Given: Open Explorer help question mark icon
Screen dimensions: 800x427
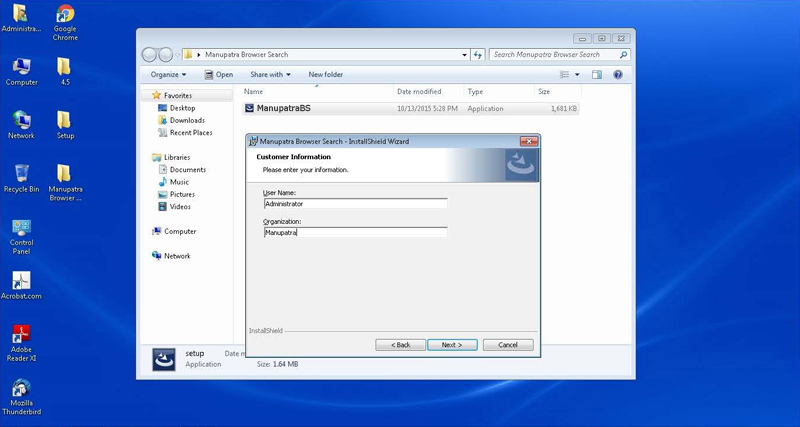Looking at the screenshot, I should pyautogui.click(x=618, y=74).
